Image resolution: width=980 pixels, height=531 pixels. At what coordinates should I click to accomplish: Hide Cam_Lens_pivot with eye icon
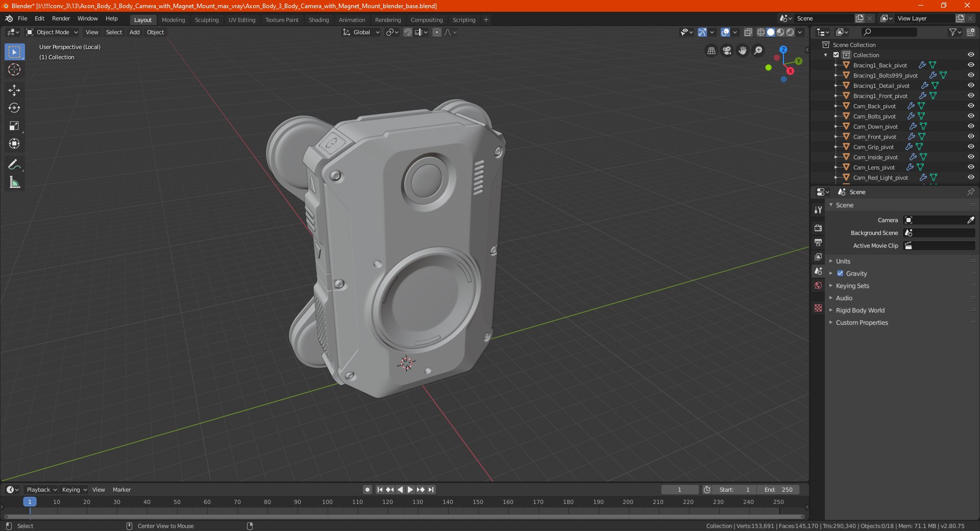[971, 167]
